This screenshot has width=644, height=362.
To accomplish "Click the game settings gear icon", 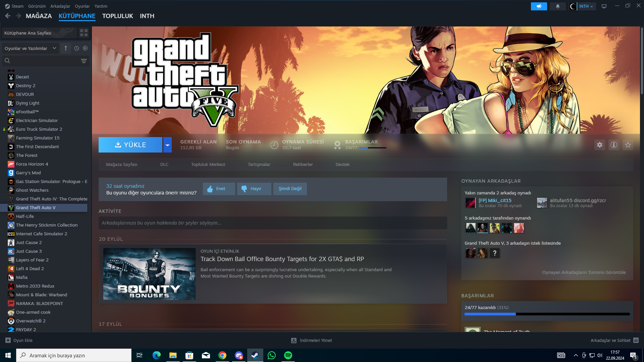I will (600, 145).
